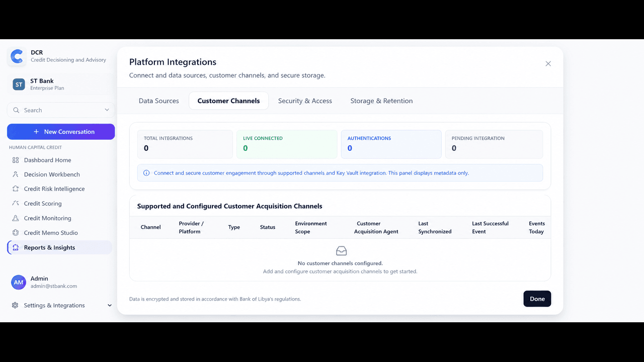Viewport: 644px width, 362px height.
Task: Select Reports & Insights menu item
Action: click(59, 247)
